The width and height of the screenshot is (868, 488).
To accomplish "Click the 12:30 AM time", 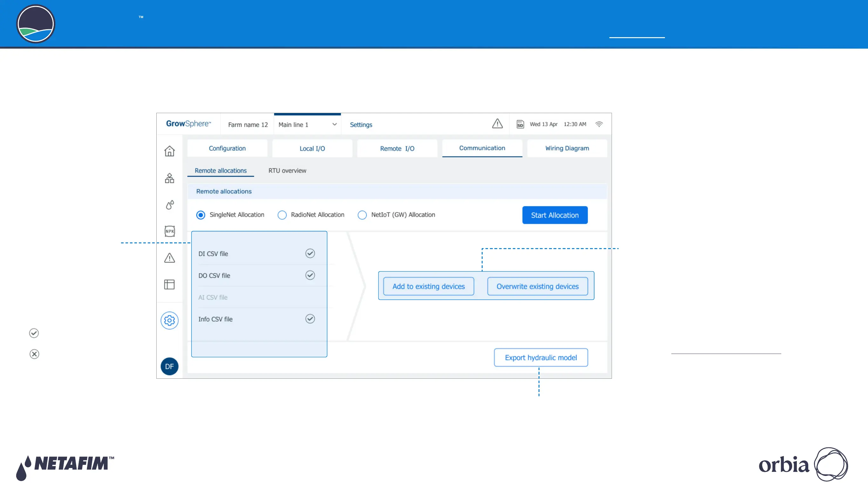I will (x=575, y=124).
